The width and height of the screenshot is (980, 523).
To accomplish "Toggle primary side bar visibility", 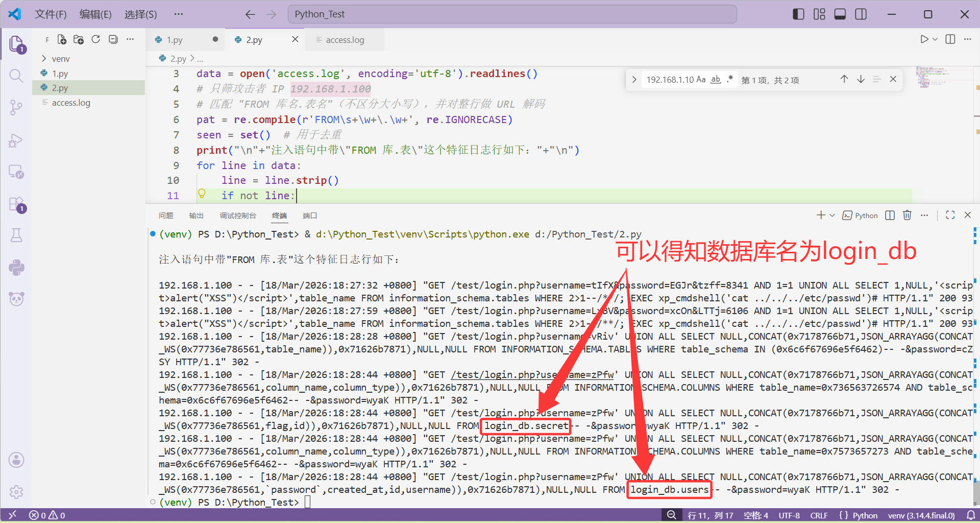I will click(798, 14).
